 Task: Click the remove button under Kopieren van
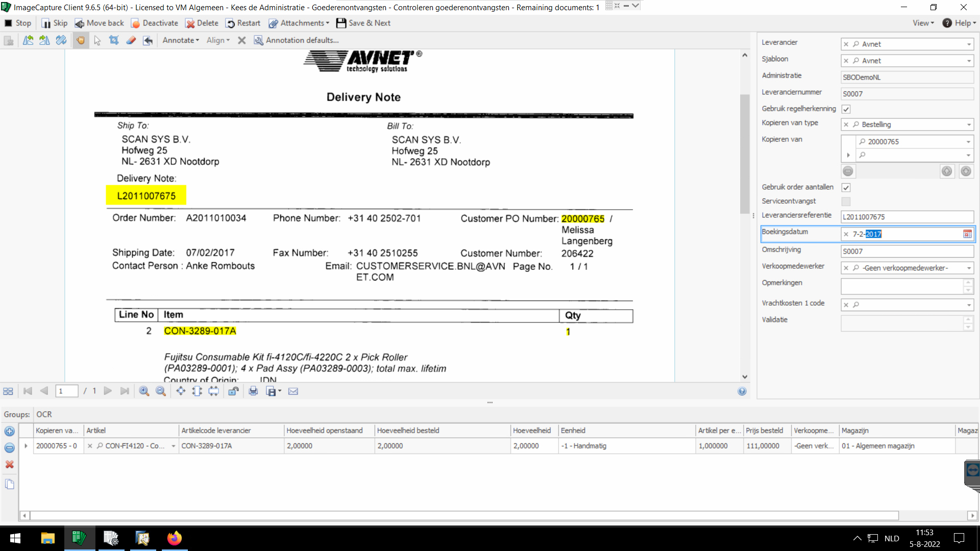point(848,171)
